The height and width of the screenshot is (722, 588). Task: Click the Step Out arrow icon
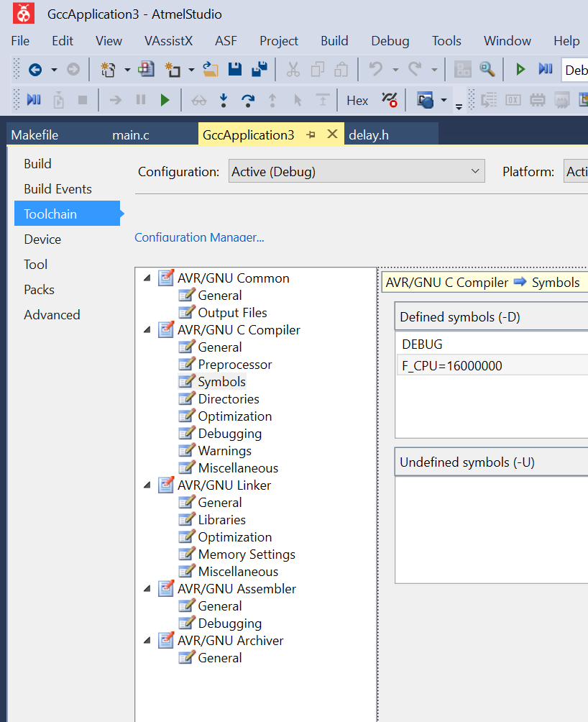tap(272, 100)
